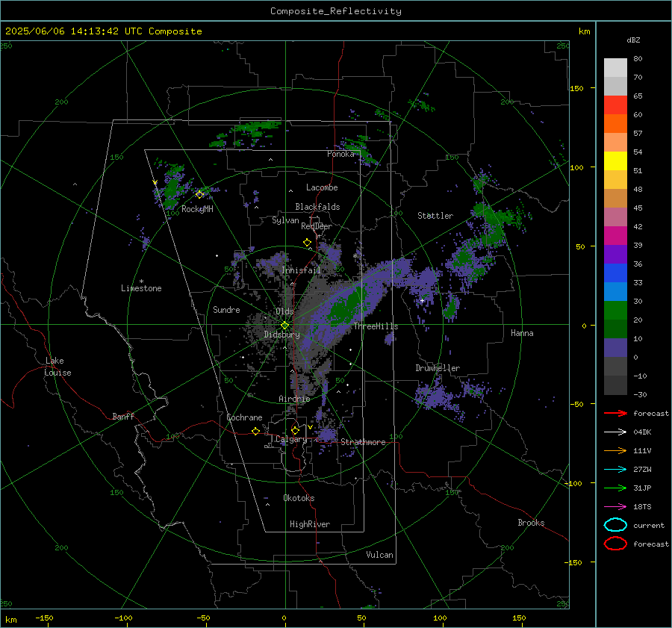This screenshot has height=628, width=672.
Task: Click the yellow diamond marker at RedDeer
Action: click(x=307, y=243)
